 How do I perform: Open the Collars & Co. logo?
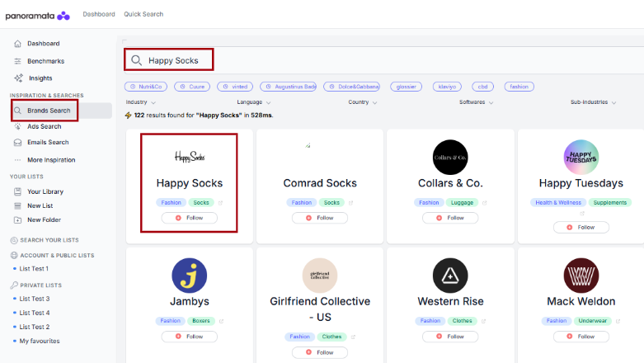tap(450, 157)
